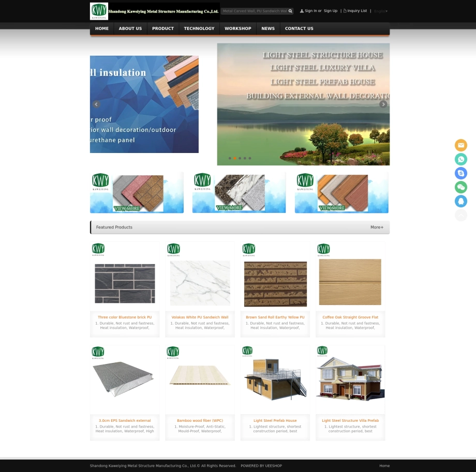The height and width of the screenshot is (472, 476).
Task: Open the WeChat contact icon
Action: tap(460, 187)
